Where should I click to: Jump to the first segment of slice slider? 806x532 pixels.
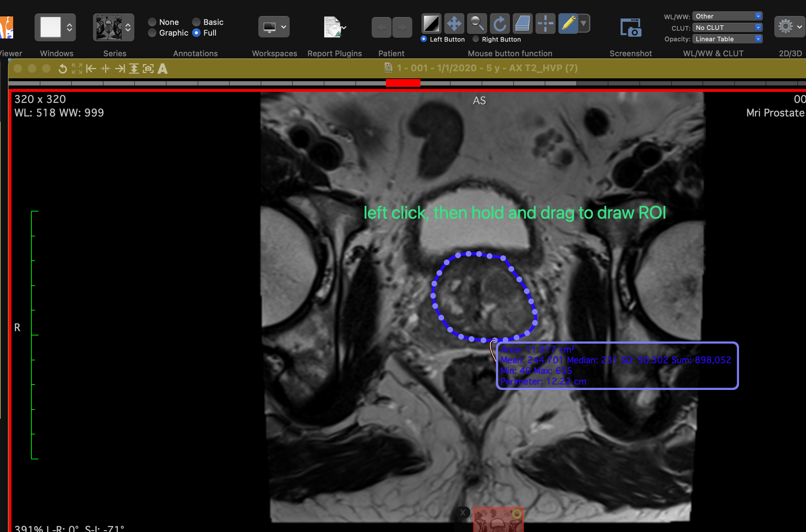coord(24,83)
